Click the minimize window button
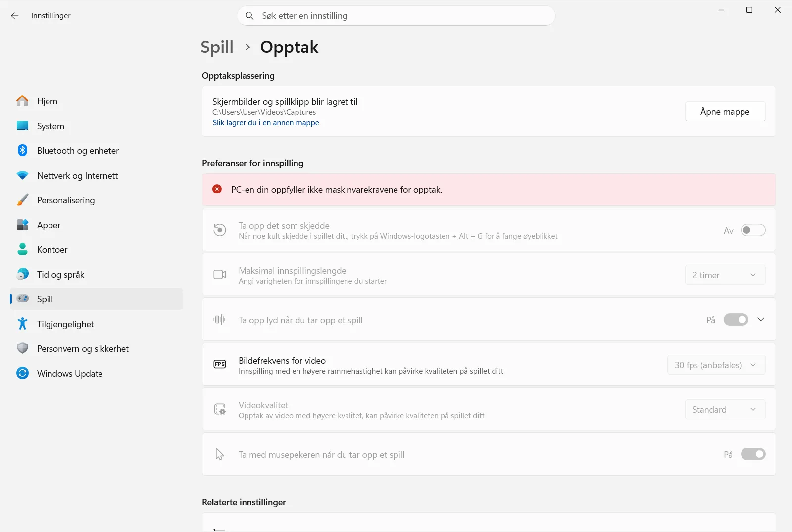The image size is (792, 532). point(721,10)
